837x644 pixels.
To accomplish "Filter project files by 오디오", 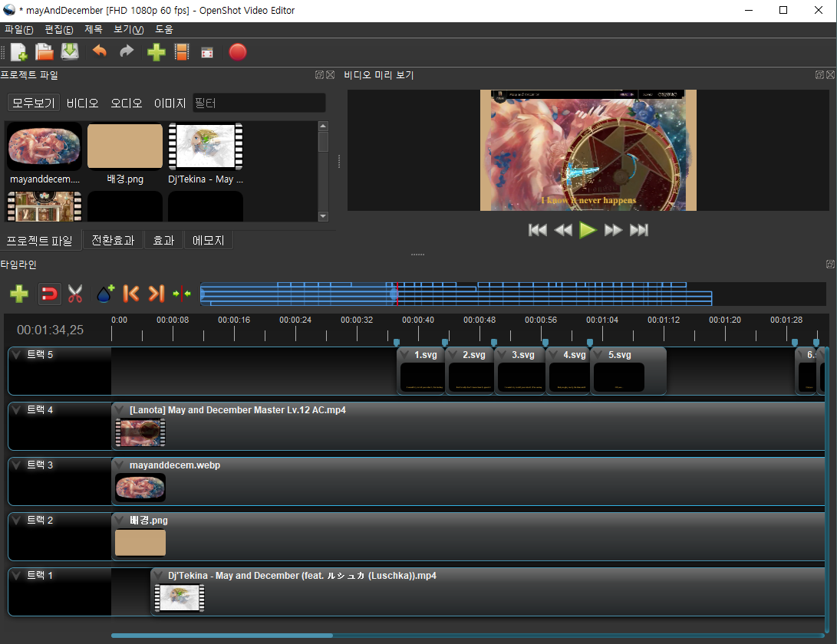I will (126, 103).
